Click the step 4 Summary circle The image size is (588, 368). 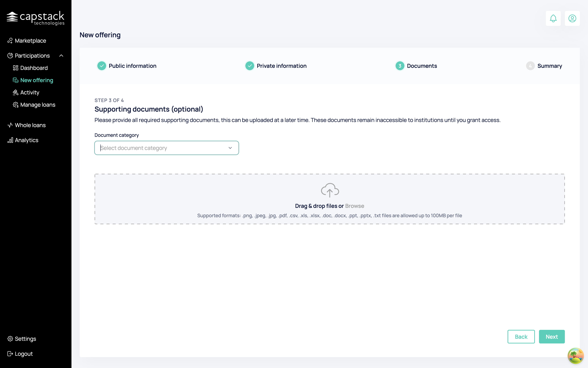click(530, 66)
